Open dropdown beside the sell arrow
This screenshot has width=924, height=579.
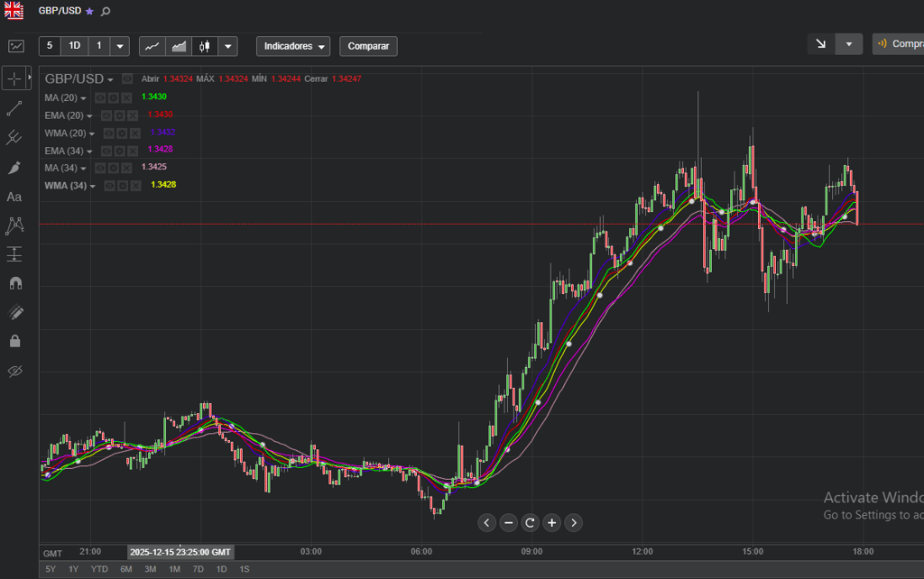click(848, 43)
